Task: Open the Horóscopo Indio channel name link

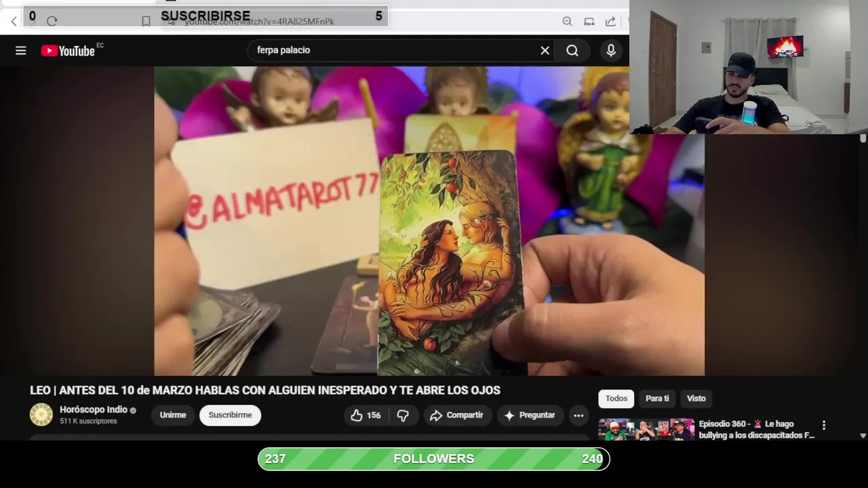Action: pos(94,410)
